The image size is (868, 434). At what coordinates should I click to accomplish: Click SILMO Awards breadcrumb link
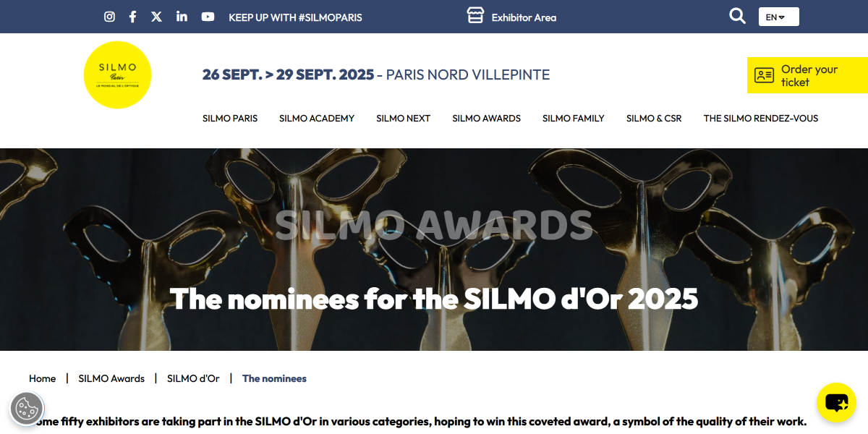pos(111,378)
